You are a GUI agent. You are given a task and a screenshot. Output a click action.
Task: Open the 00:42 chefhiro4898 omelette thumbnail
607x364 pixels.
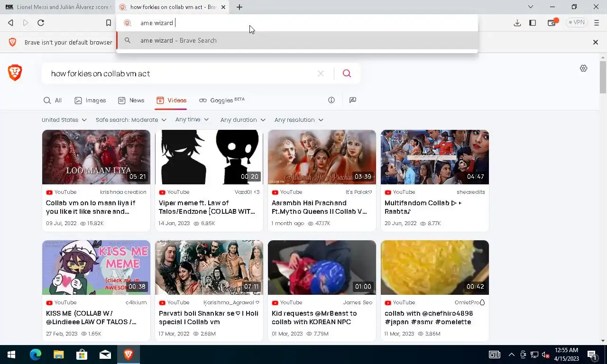pos(435,267)
